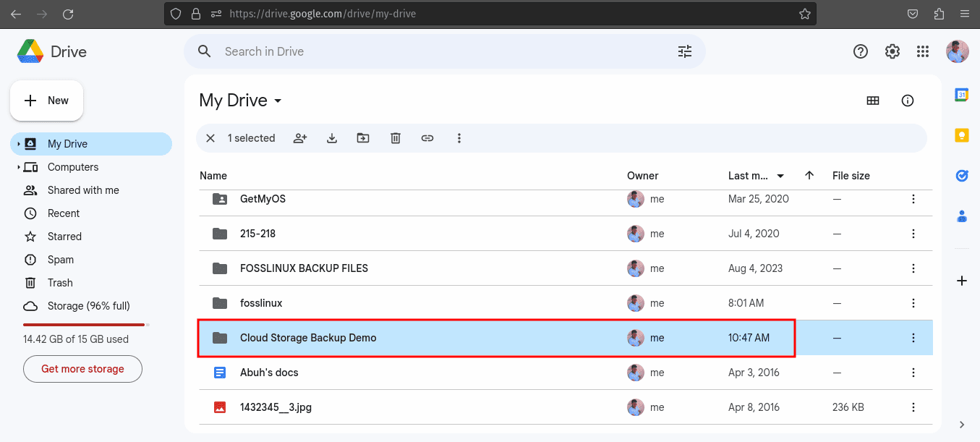The width and height of the screenshot is (980, 442).
Task: Open Google Tasks in side panel
Action: tap(962, 176)
